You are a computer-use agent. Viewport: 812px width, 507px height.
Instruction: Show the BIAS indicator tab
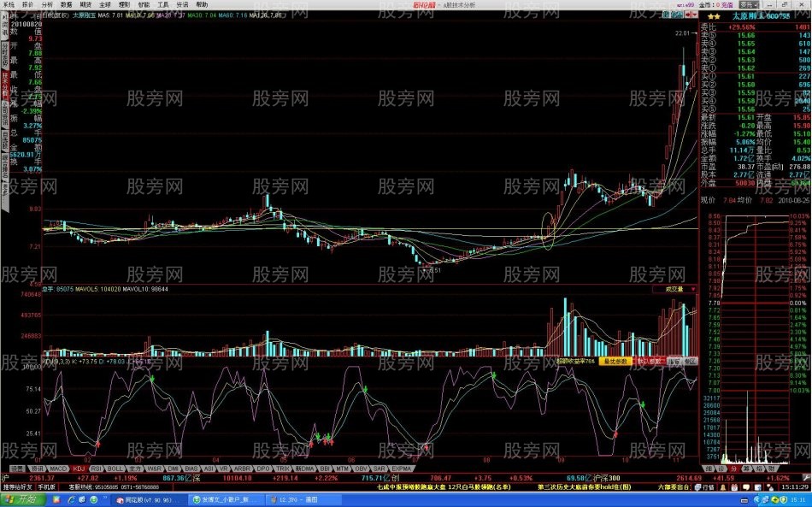click(191, 469)
